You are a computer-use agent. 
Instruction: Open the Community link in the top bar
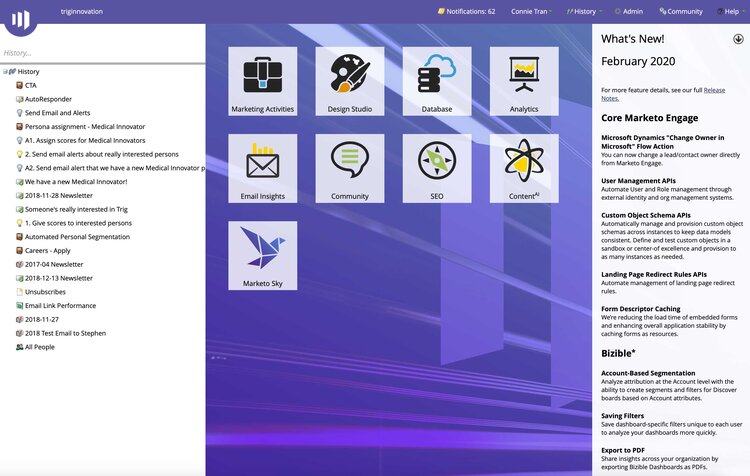[x=681, y=11]
